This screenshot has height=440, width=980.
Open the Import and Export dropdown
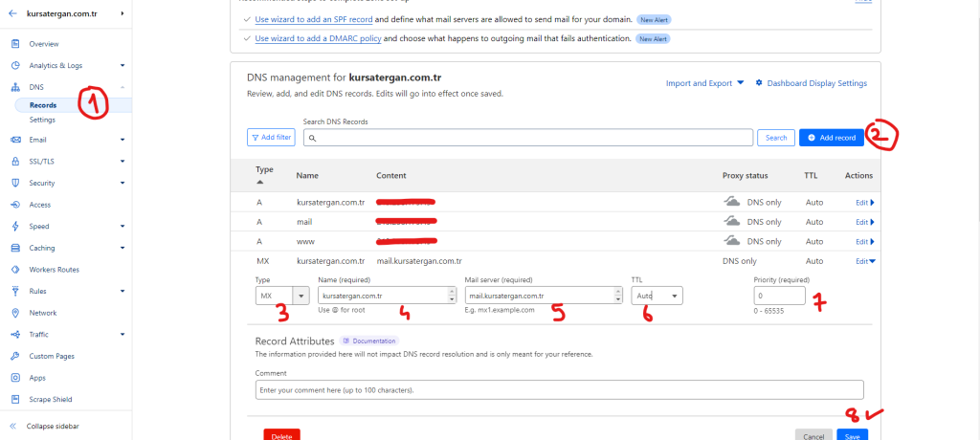[x=705, y=83]
